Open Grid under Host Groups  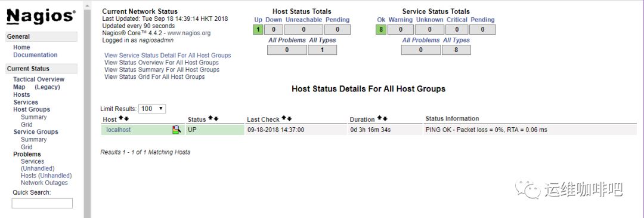(27, 125)
